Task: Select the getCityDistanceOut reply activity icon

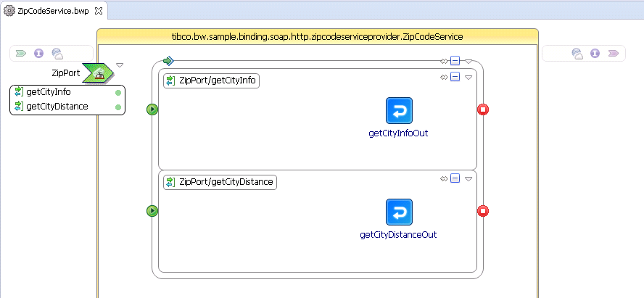Action: coord(399,212)
